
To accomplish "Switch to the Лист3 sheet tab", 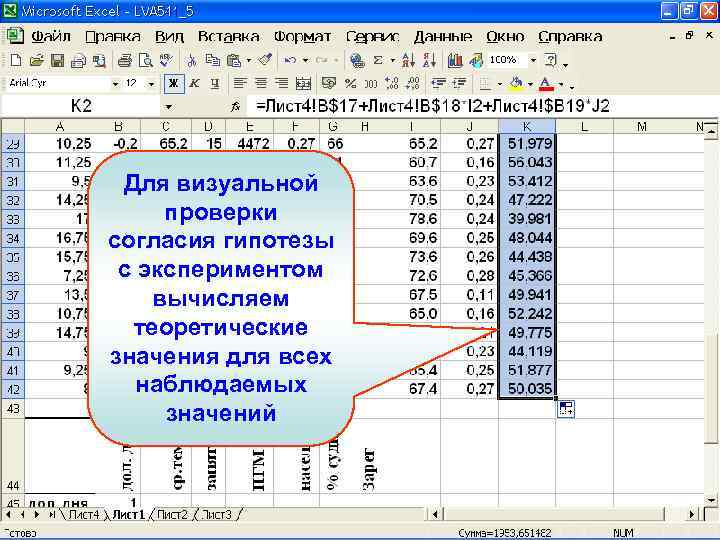I will point(217,515).
